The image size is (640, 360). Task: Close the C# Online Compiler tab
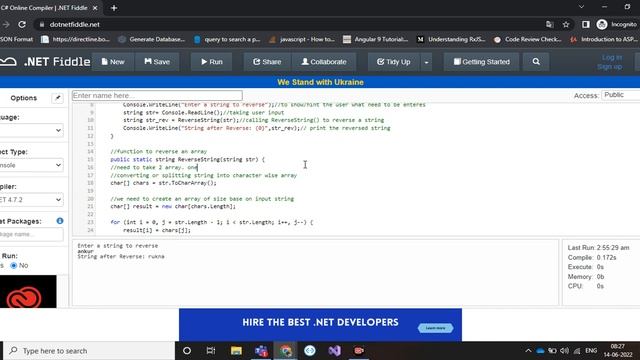[95, 8]
